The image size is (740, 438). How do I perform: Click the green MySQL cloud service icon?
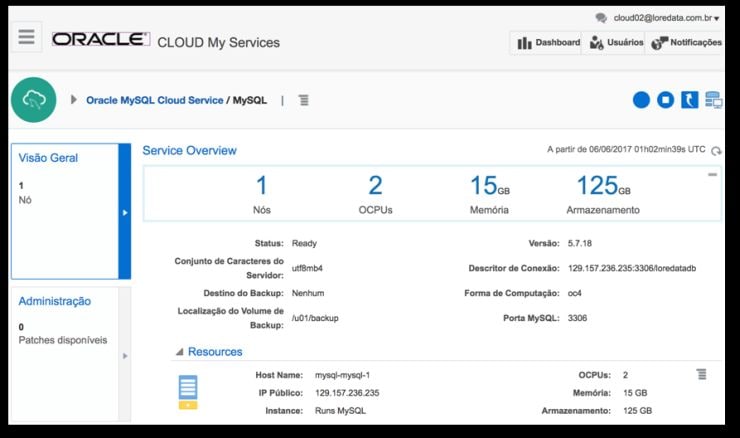coord(33,100)
